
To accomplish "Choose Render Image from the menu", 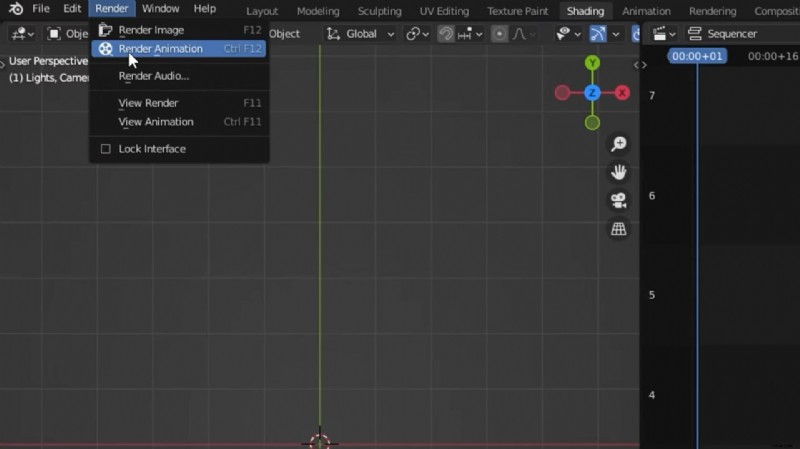I will coord(151,30).
